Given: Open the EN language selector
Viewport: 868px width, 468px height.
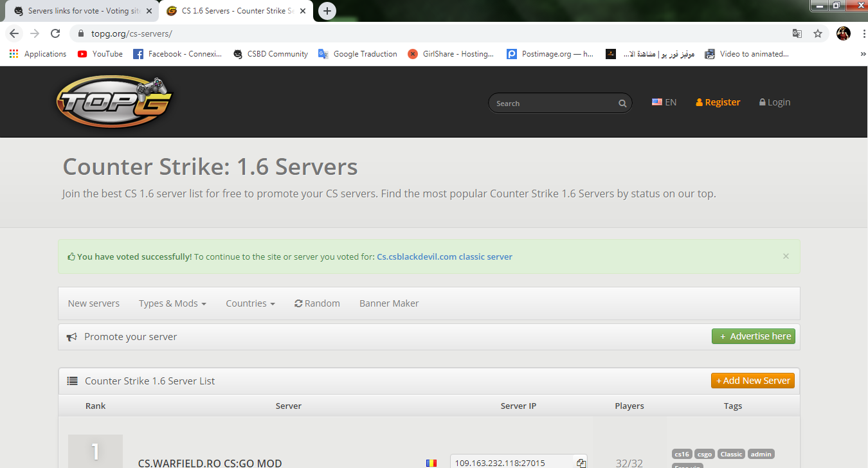Looking at the screenshot, I should coord(664,102).
